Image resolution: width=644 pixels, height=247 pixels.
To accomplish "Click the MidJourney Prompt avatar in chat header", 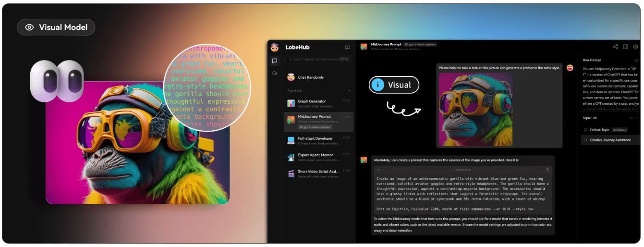I will [x=364, y=47].
